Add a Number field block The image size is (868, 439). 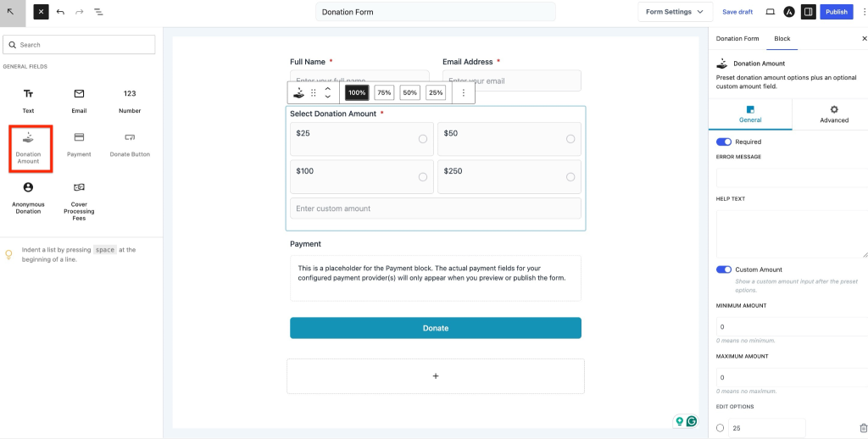[130, 101]
